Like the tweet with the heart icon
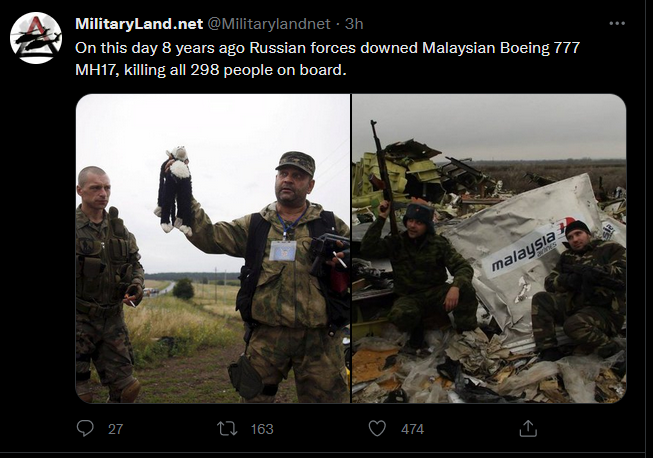Screen dimensions: 653x458 point(377,428)
